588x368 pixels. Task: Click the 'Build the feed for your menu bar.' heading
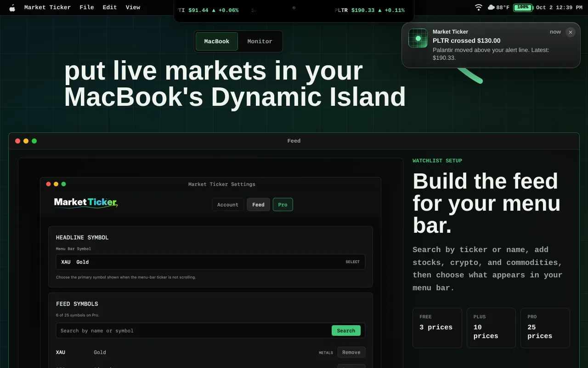pyautogui.click(x=487, y=203)
